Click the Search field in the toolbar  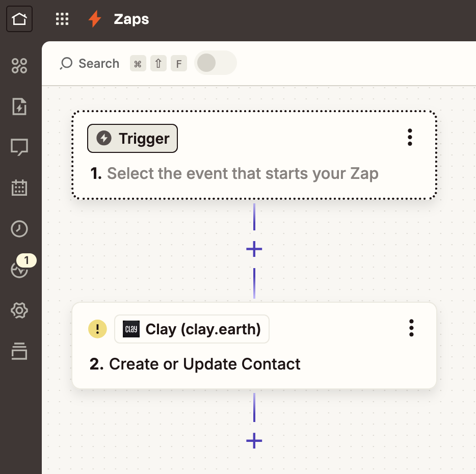[x=123, y=64]
